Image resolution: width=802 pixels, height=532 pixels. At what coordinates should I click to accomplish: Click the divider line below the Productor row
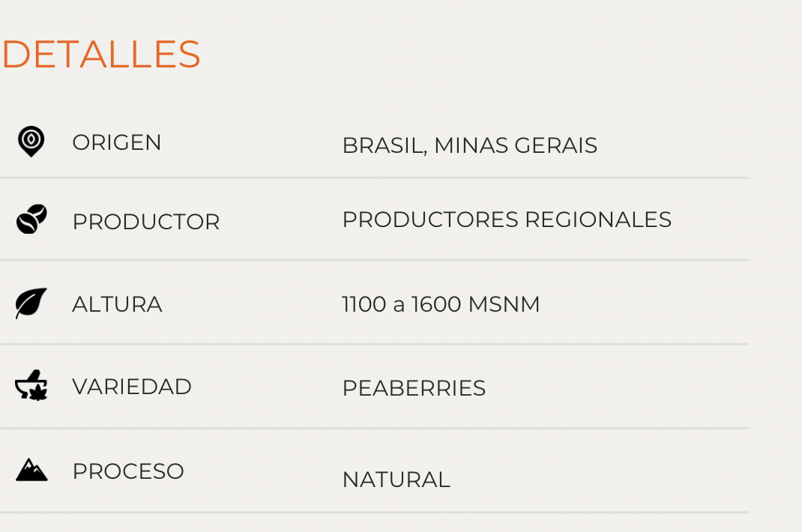point(375,260)
